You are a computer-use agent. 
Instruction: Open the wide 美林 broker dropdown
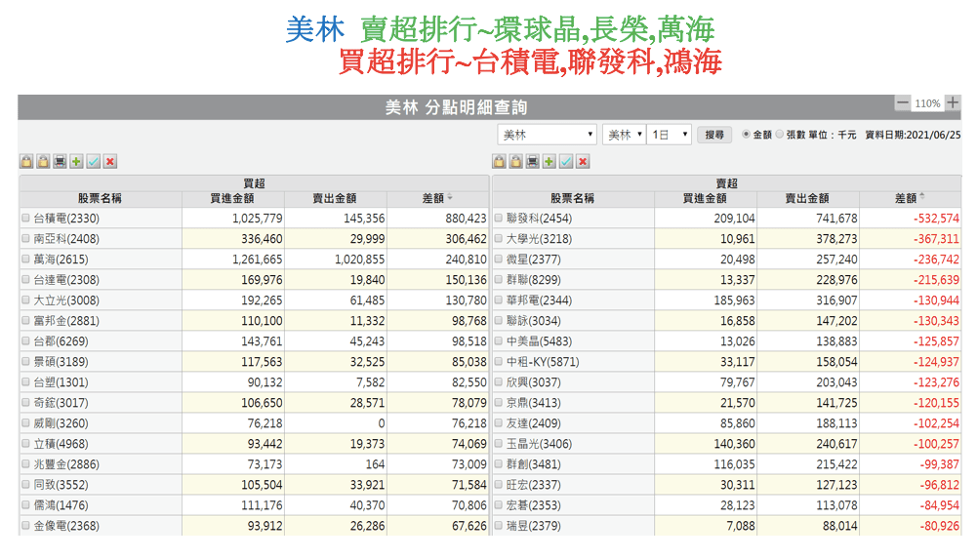pyautogui.click(x=547, y=135)
